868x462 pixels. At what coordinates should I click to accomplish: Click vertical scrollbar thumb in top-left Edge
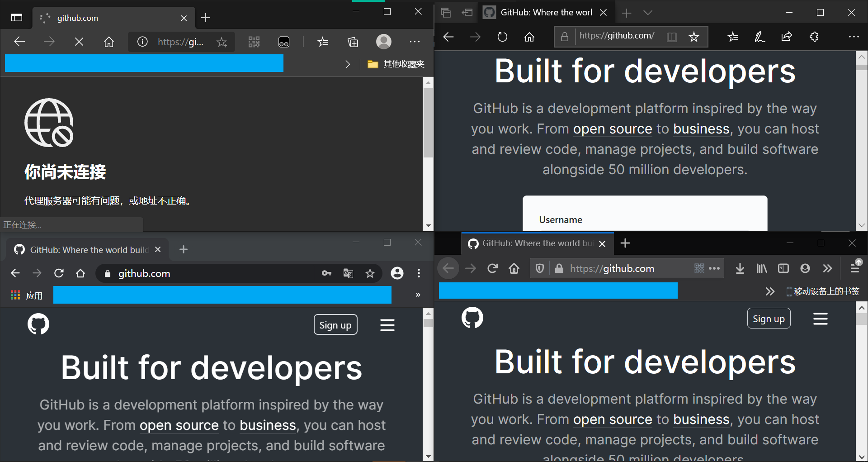click(x=428, y=123)
